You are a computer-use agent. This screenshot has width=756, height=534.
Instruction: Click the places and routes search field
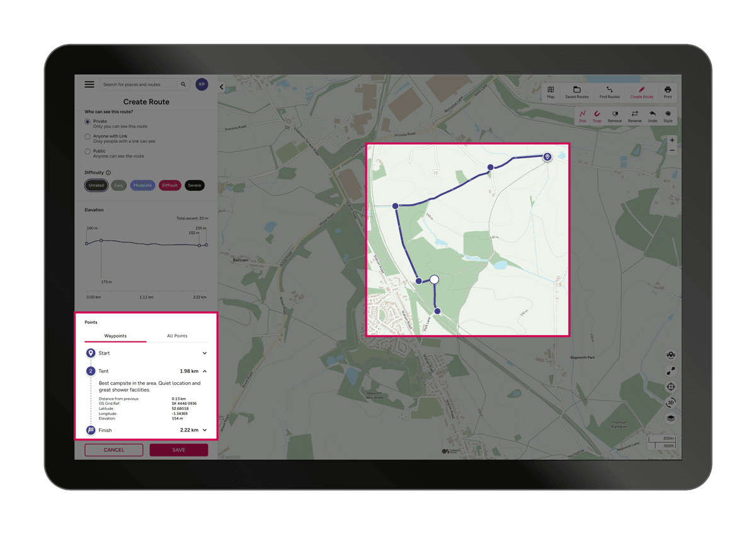137,84
